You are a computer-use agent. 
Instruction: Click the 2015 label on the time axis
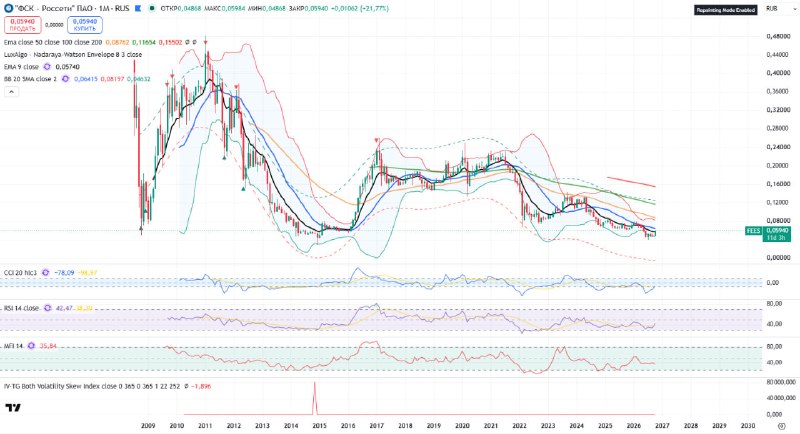319,426
